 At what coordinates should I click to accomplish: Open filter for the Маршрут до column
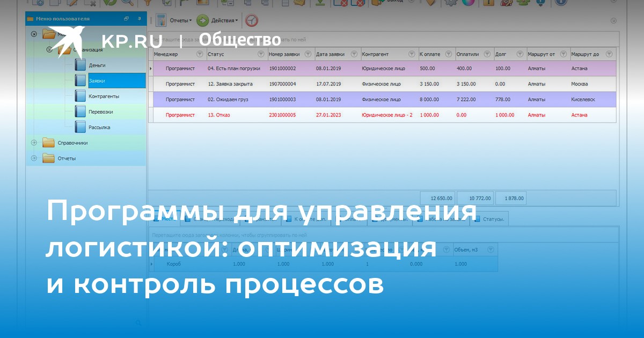(x=609, y=54)
